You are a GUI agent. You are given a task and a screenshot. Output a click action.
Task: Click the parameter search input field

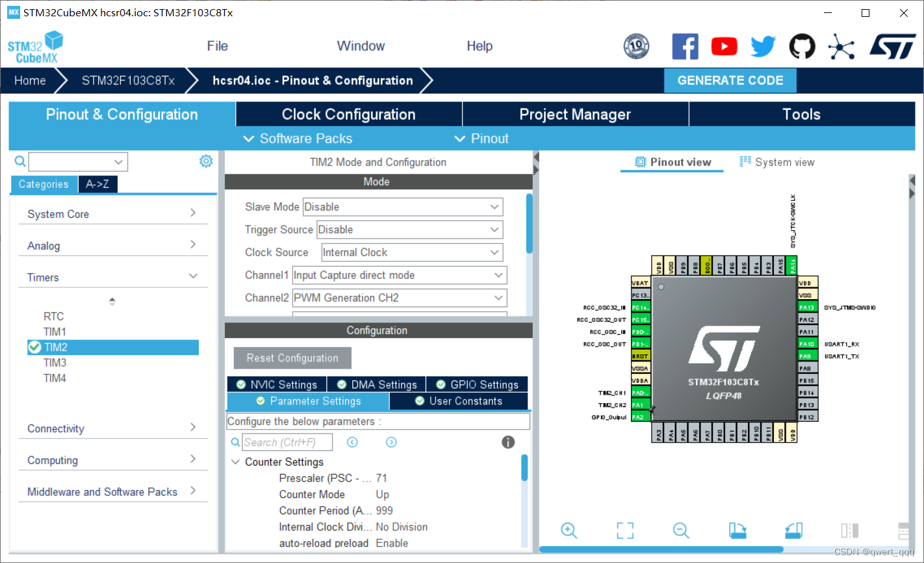coord(288,442)
